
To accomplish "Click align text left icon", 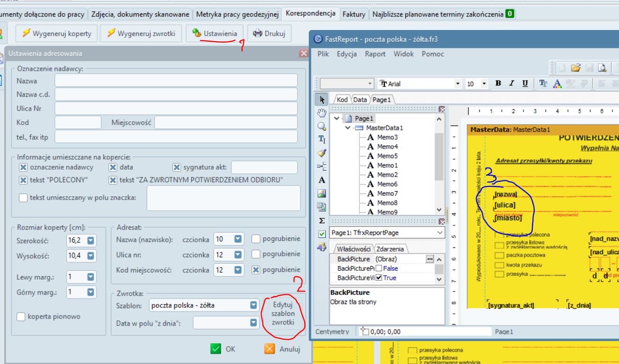I will pyautogui.click(x=603, y=84).
